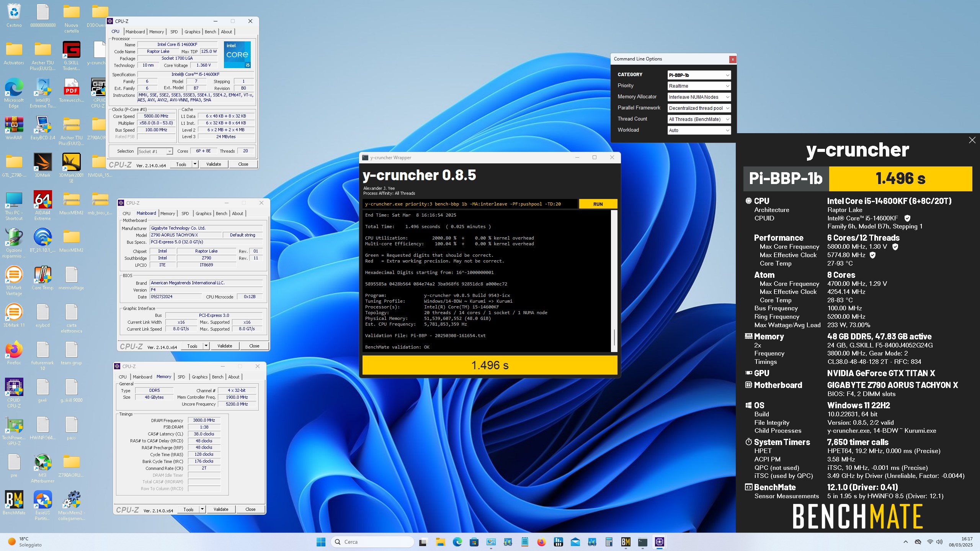The height and width of the screenshot is (551, 980).
Task: Click Validate in CPU-Z Memory window
Action: click(221, 509)
